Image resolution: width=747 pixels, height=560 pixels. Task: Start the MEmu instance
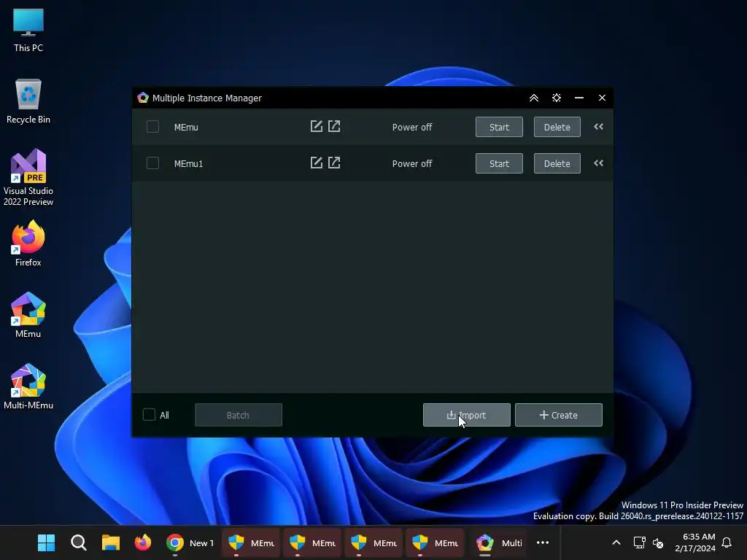click(499, 127)
